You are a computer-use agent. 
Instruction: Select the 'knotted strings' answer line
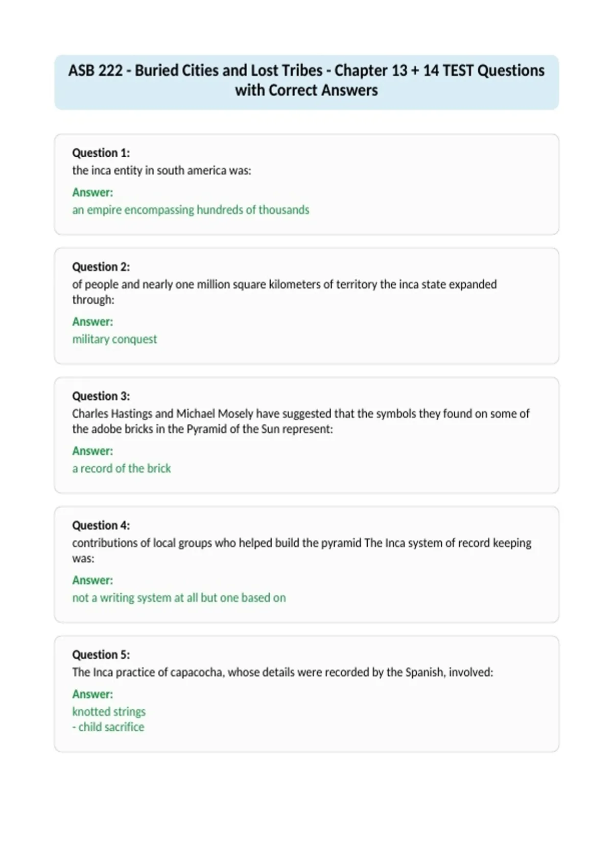pos(109,711)
